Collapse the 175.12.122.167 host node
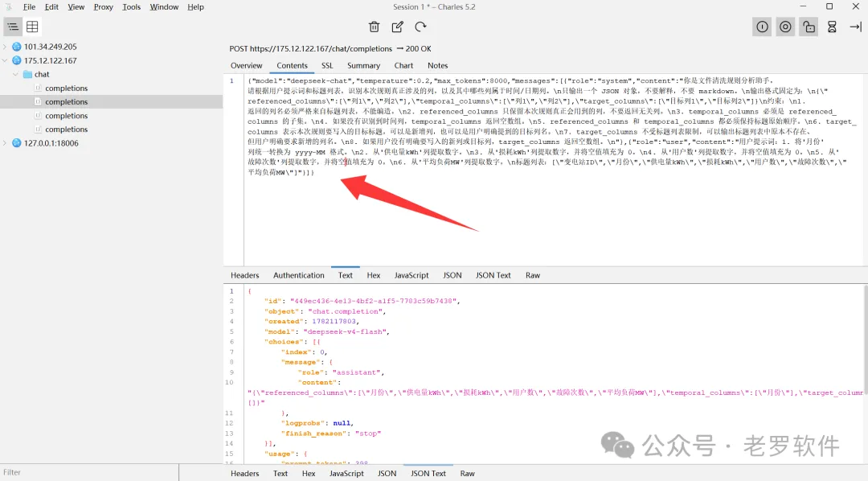868x481 pixels. click(x=5, y=60)
